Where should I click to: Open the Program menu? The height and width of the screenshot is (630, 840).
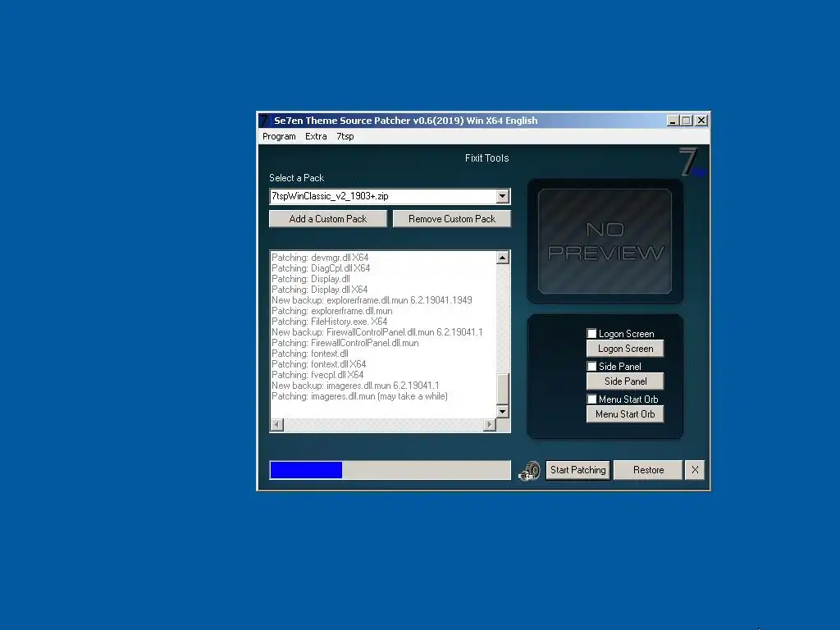279,136
